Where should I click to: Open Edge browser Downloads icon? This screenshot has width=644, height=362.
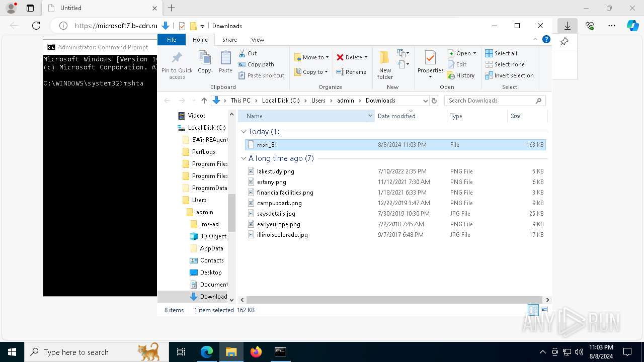click(567, 26)
